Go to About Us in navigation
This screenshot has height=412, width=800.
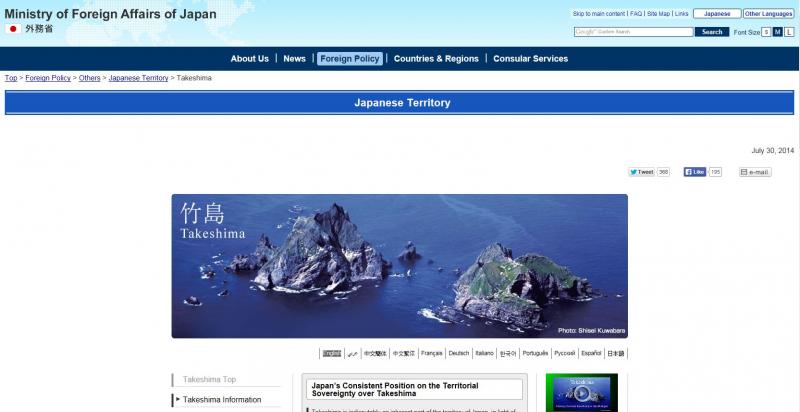click(249, 59)
